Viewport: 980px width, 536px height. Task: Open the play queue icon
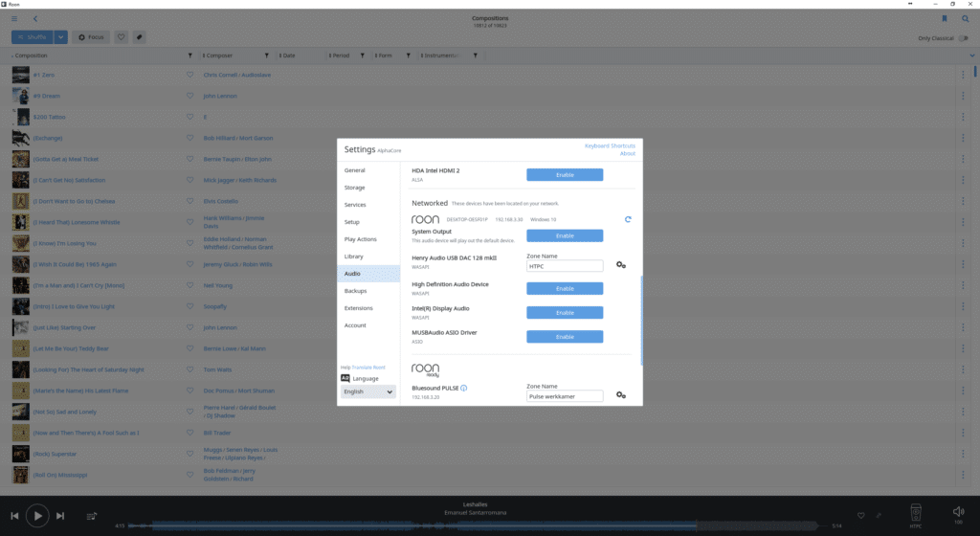[91, 516]
